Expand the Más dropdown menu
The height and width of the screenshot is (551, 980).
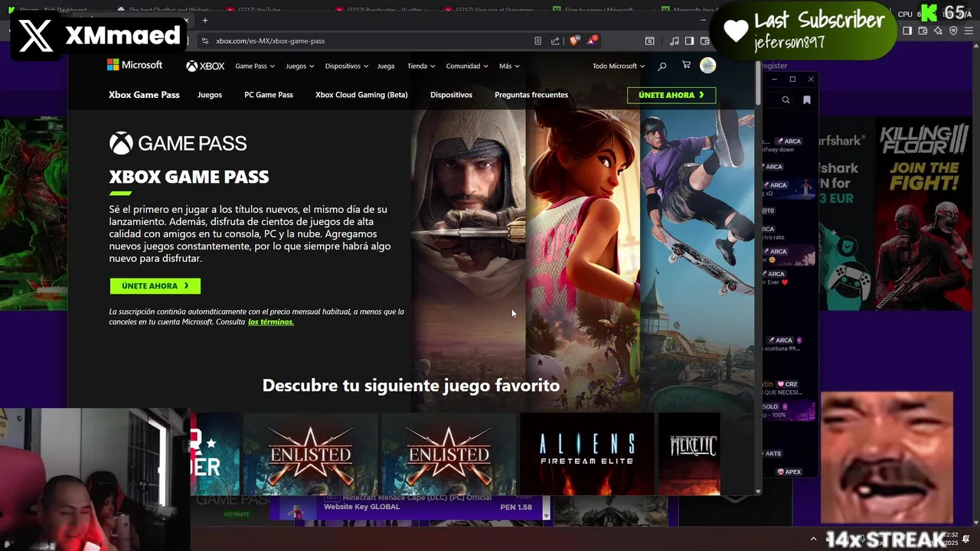coord(509,67)
